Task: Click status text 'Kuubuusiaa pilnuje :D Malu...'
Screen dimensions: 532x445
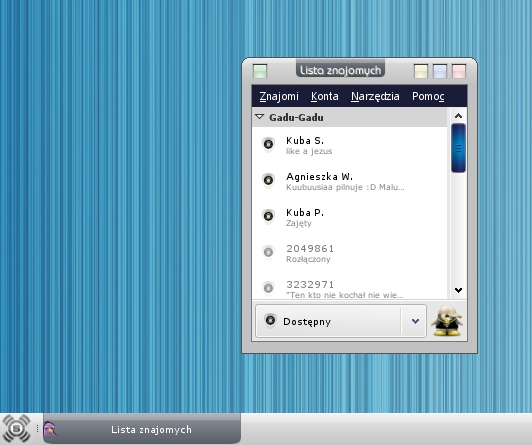Action: [345, 187]
